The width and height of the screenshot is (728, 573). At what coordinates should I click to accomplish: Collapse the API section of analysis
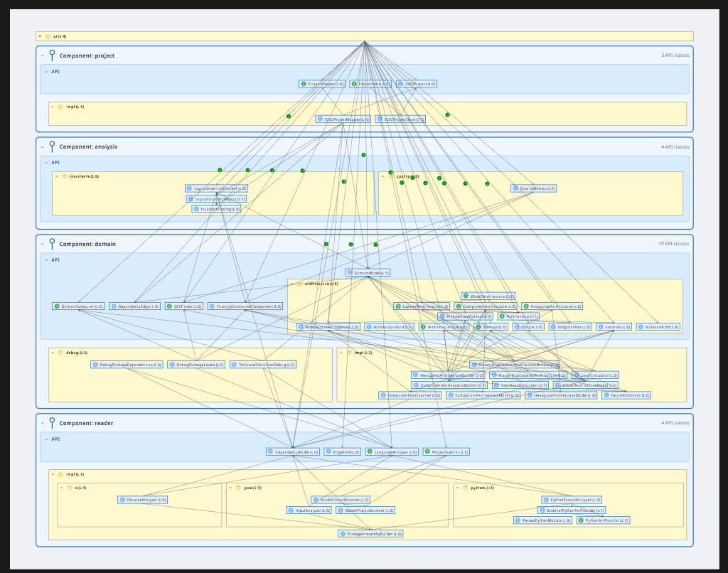[x=46, y=163]
